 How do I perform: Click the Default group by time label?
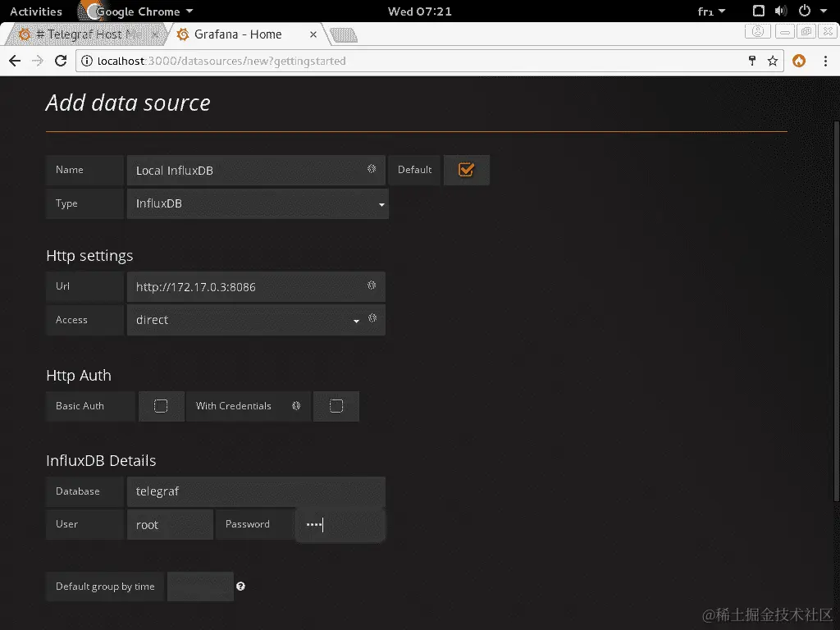click(x=105, y=586)
